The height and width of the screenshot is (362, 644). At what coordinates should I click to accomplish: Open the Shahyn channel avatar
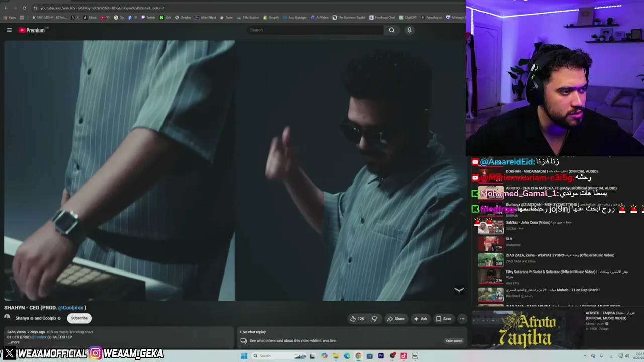[x=8, y=318]
